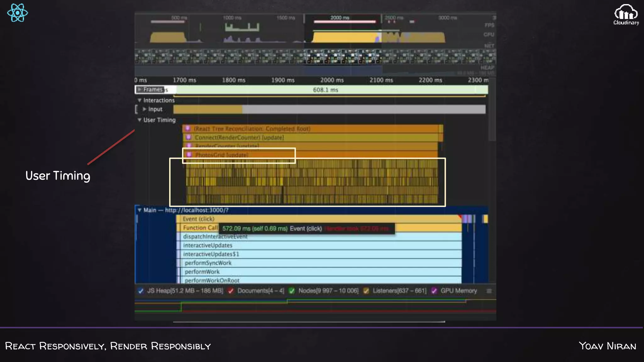The image size is (644, 362).
Task: Click the filmstrip screenshots strip
Action: [315, 56]
